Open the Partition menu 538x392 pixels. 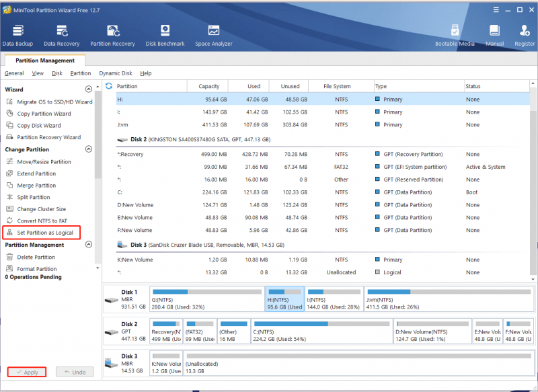click(81, 73)
